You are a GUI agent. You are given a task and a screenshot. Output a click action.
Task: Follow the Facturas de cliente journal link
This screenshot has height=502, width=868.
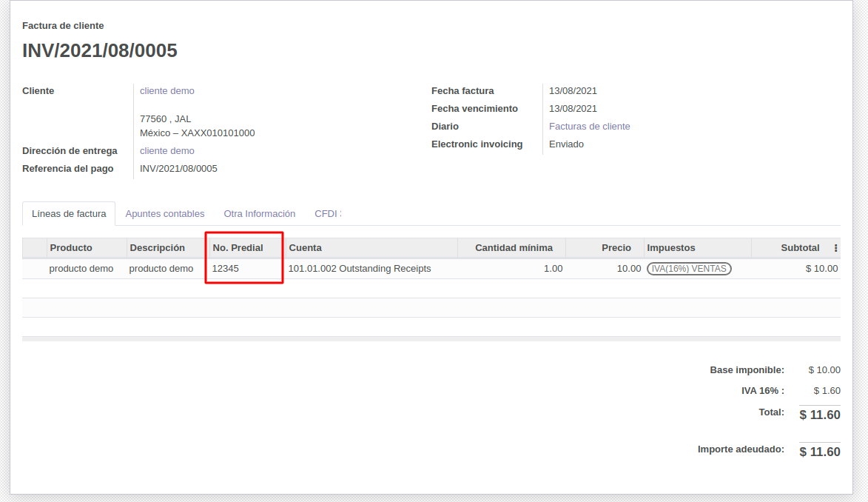589,127
